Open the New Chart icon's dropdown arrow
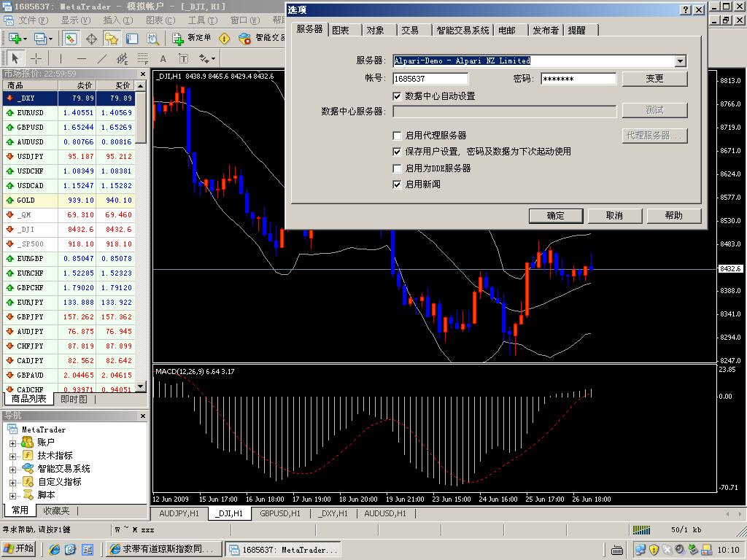Image resolution: width=747 pixels, height=560 pixels. point(25,39)
